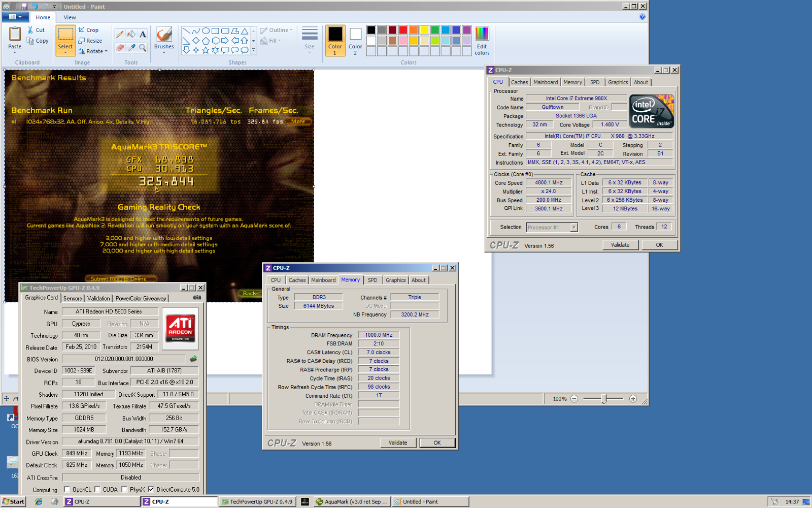This screenshot has width=812, height=508.
Task: Toggle the DirectCompute 5.0 checkbox
Action: 151,489
